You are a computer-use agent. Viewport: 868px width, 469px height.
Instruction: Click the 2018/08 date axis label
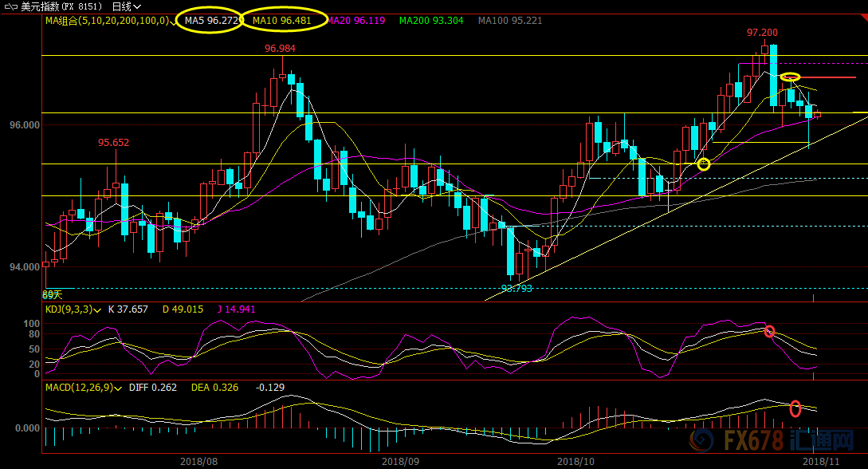tap(198, 461)
